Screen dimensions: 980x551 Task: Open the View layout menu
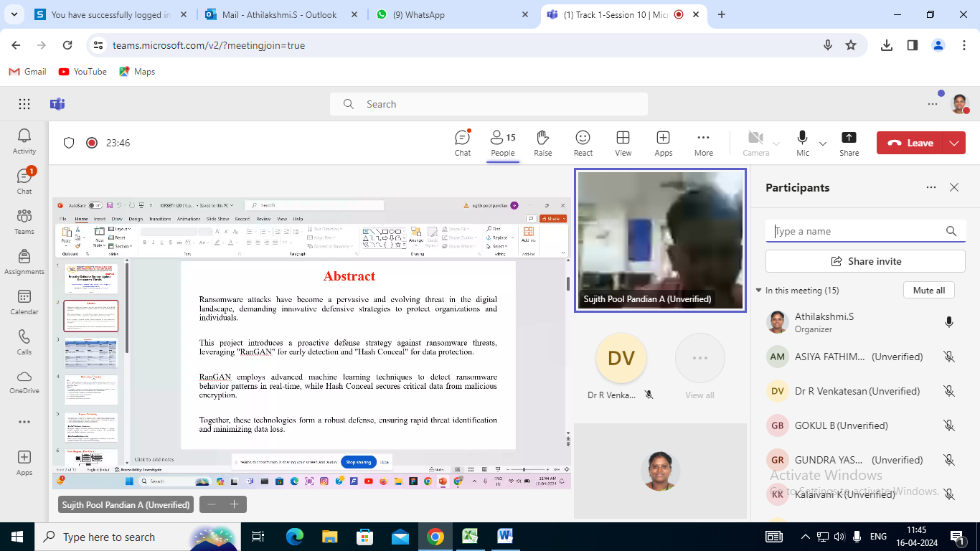point(623,143)
